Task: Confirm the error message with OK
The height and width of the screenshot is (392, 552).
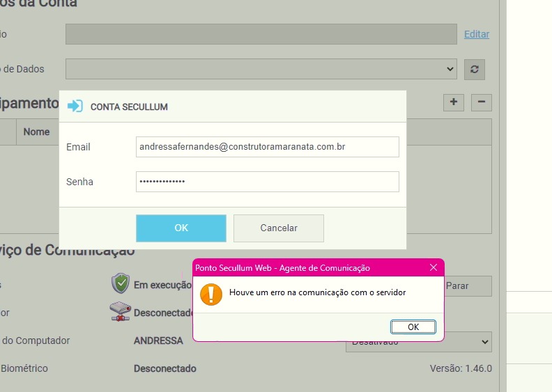Action: coord(413,327)
